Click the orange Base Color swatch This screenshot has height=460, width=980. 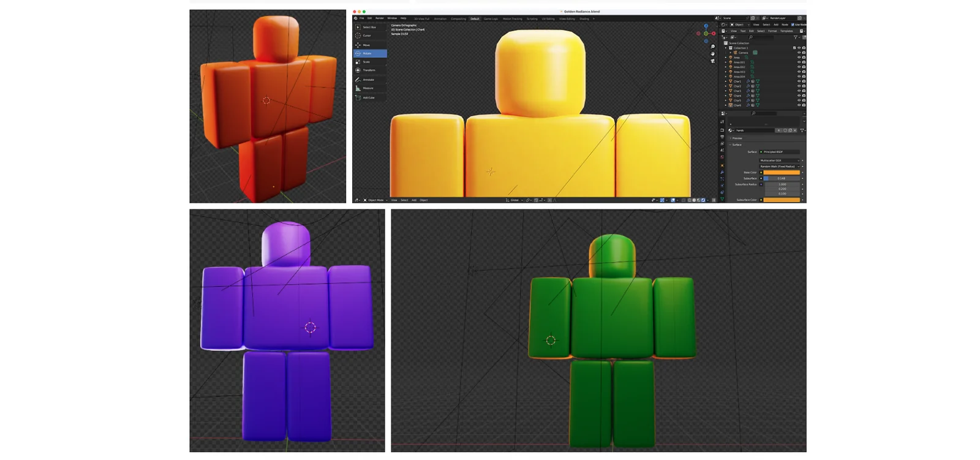point(782,173)
